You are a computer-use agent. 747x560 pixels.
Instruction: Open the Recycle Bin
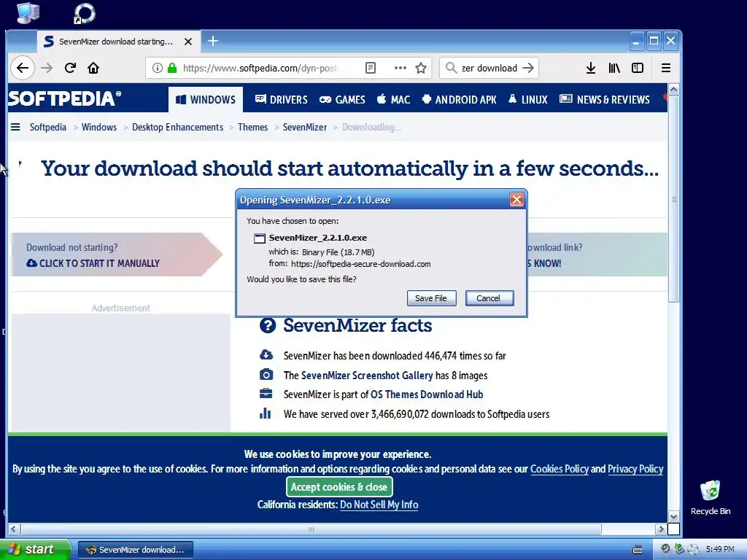click(x=711, y=497)
